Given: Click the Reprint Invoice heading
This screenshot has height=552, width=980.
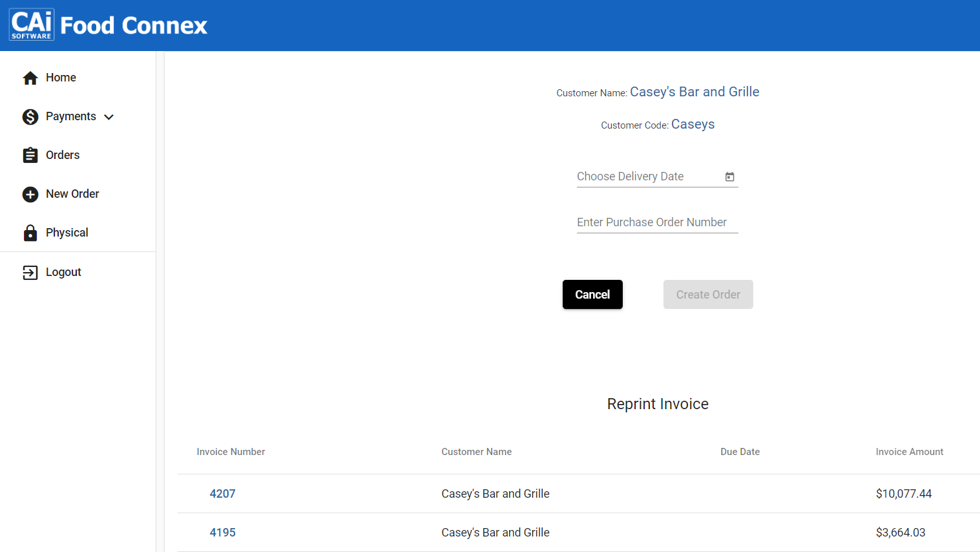Looking at the screenshot, I should pyautogui.click(x=658, y=404).
